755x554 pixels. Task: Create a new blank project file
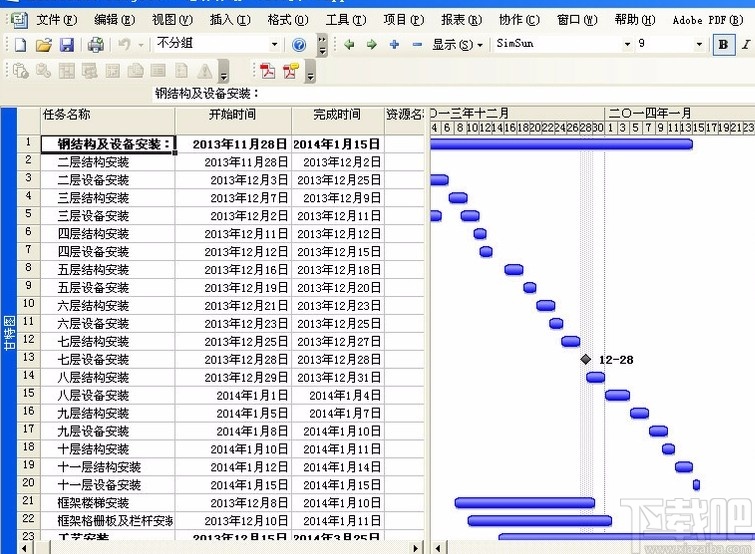click(20, 45)
